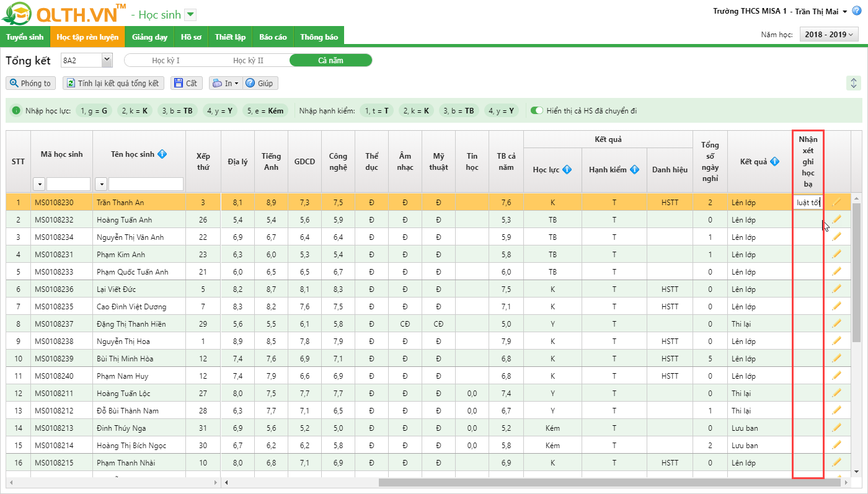Viewport: 868px width, 494px height.
Task: Go to the Thiết lập tab
Action: coord(230,37)
